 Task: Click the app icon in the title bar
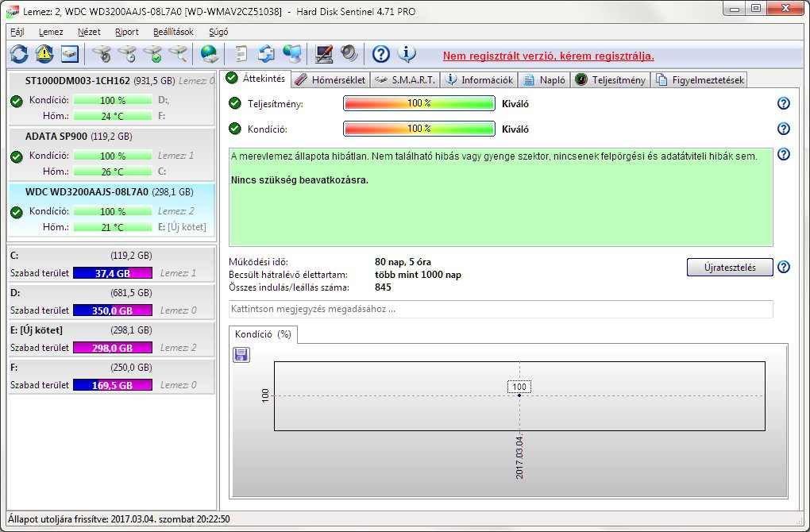(x=13, y=11)
